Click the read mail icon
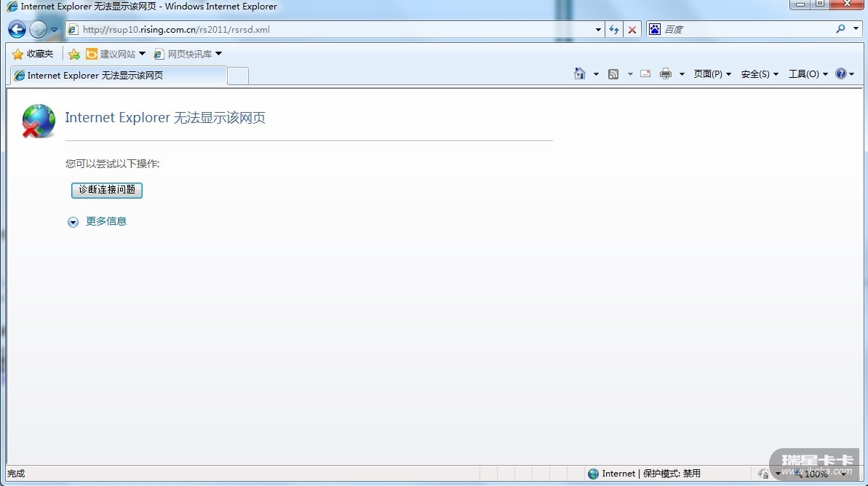868x486 pixels. 645,73
